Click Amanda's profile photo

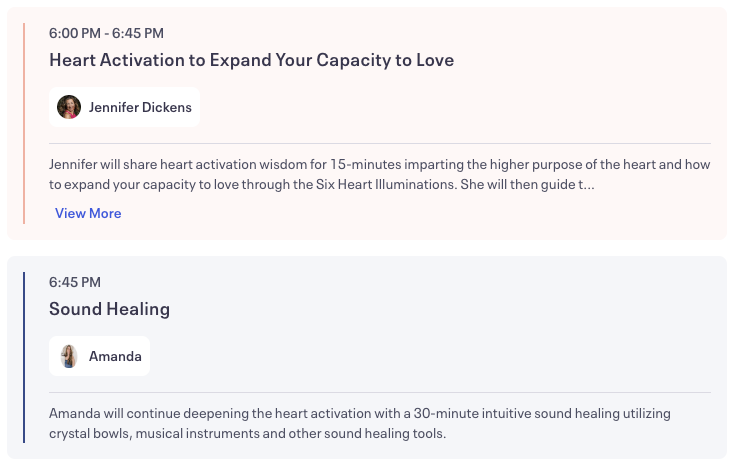point(69,356)
